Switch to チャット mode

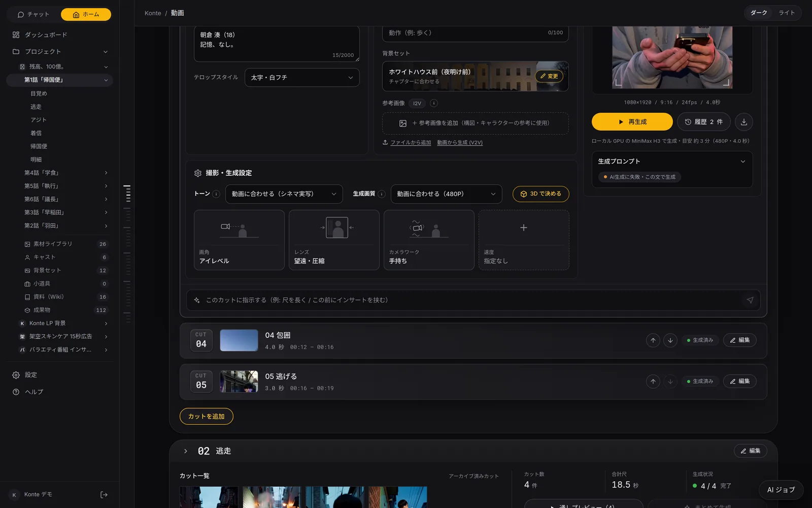tap(33, 15)
